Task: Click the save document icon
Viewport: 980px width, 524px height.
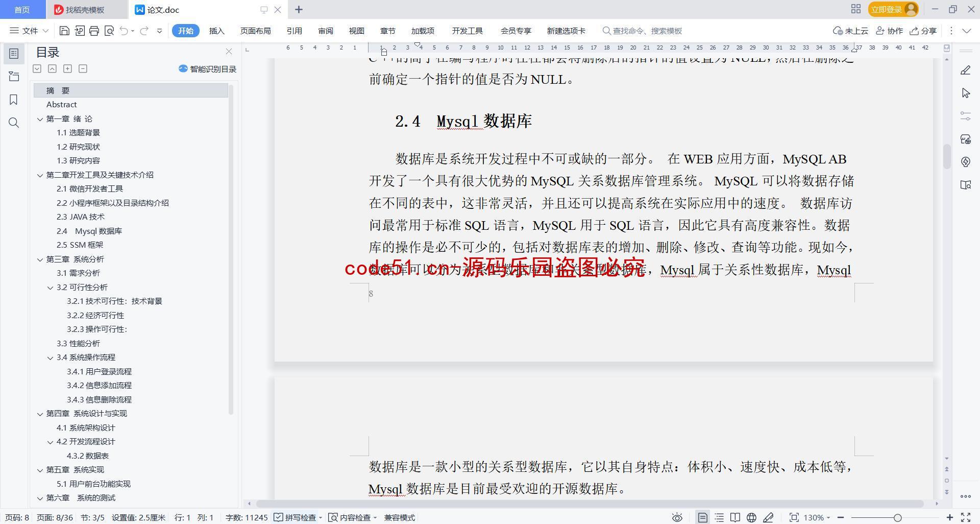Action: coord(64,31)
